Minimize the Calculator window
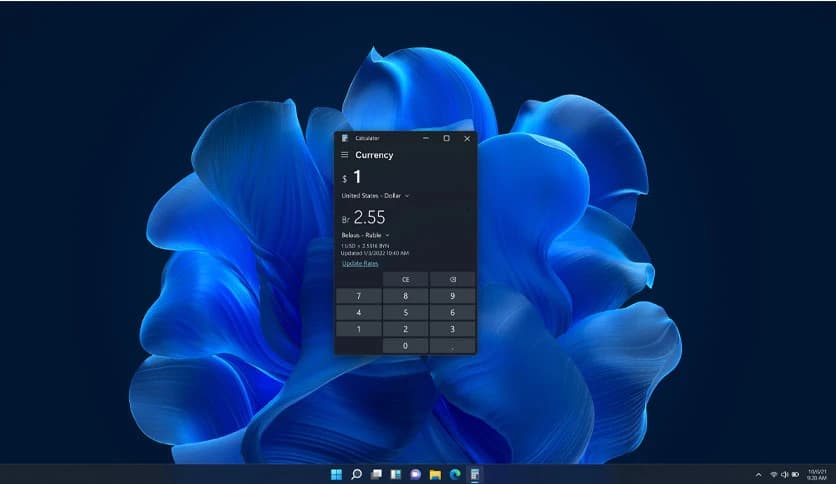 coord(425,138)
